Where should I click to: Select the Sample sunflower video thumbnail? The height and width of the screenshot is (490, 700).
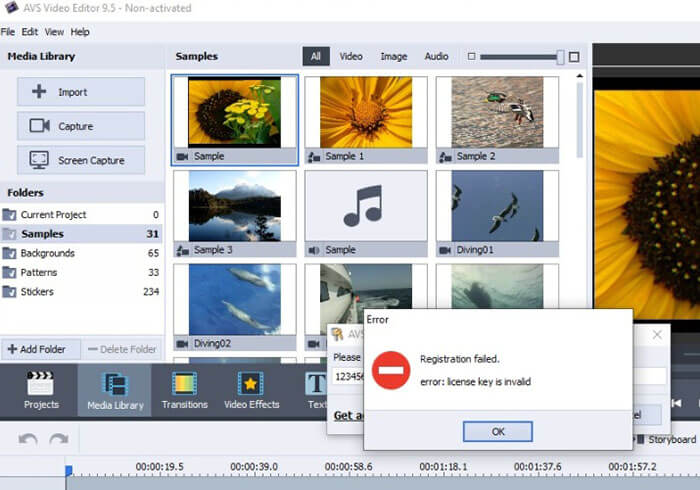(x=235, y=120)
